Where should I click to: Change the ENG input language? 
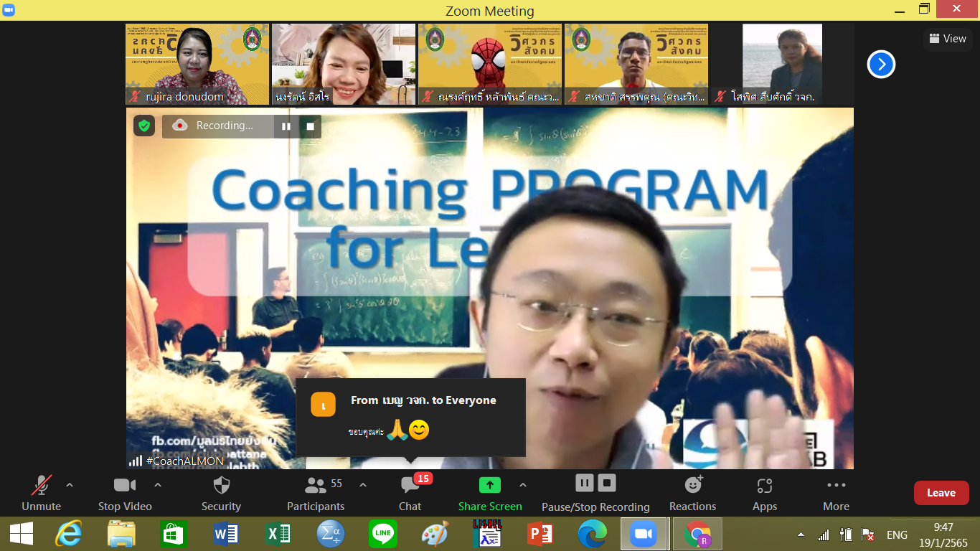click(897, 535)
